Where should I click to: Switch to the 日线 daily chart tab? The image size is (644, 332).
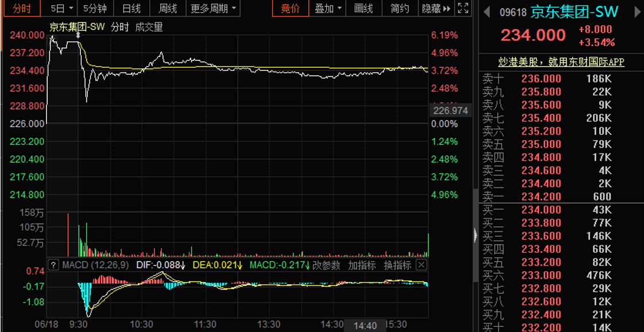(131, 8)
